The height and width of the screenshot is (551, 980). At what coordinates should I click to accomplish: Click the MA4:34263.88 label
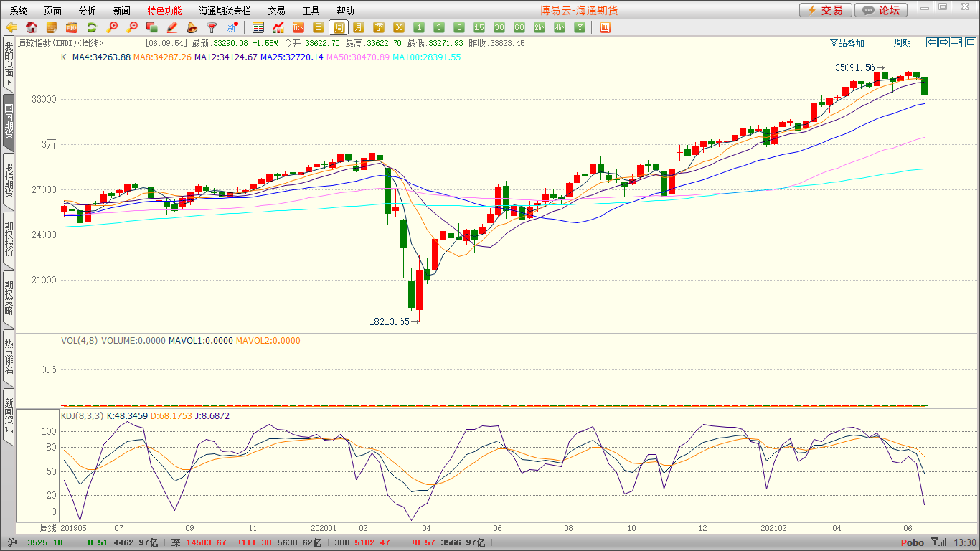[x=100, y=57]
